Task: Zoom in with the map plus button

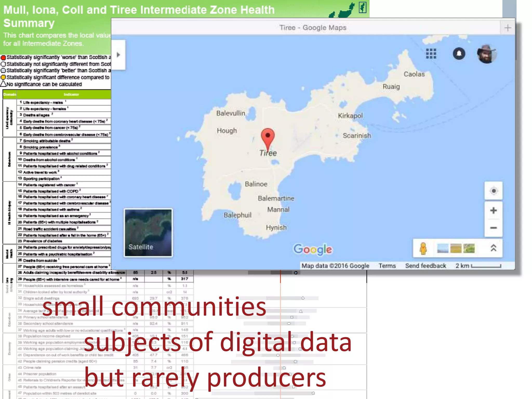Action: pos(494,210)
